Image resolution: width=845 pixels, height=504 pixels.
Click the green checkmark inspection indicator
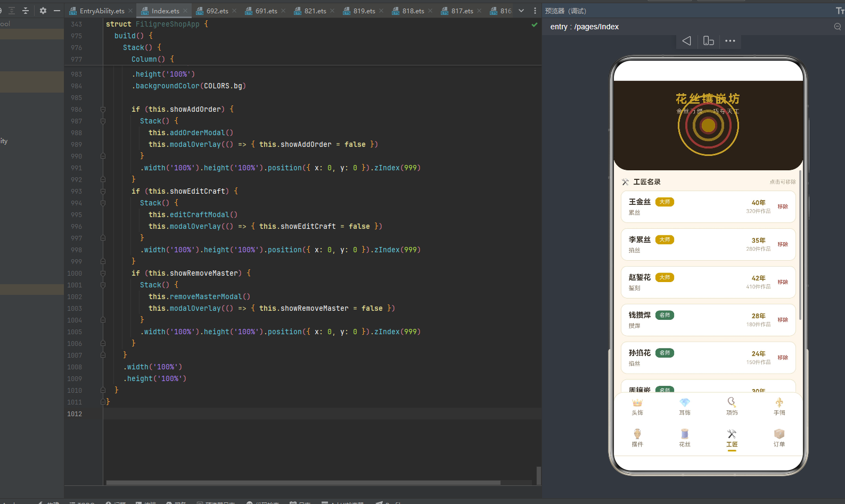pyautogui.click(x=534, y=24)
